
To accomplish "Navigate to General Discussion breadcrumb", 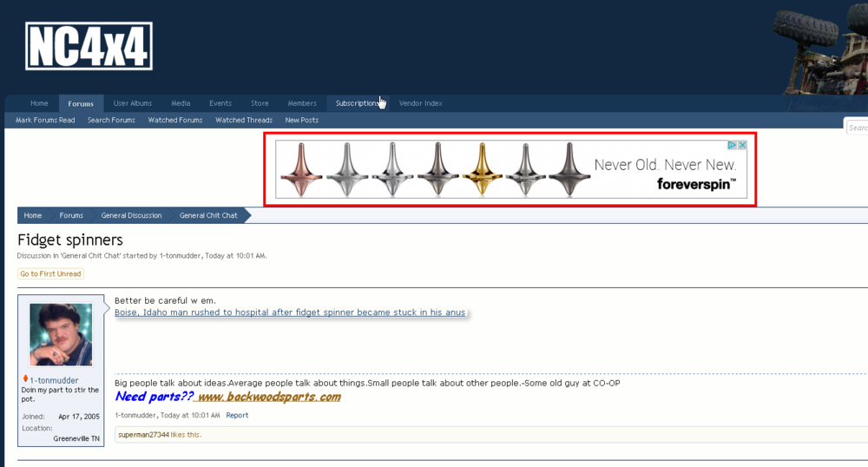I will click(x=131, y=215).
